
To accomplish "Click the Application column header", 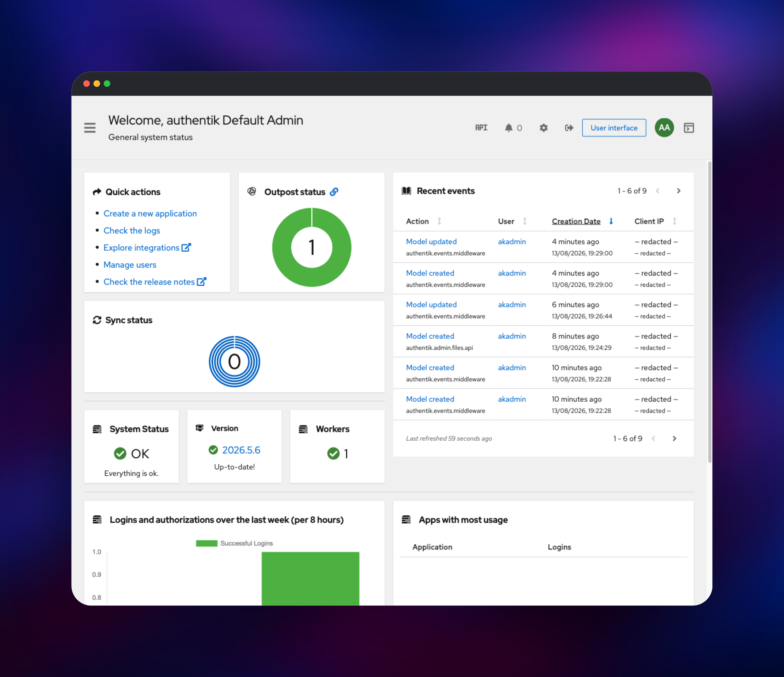I will 432,547.
